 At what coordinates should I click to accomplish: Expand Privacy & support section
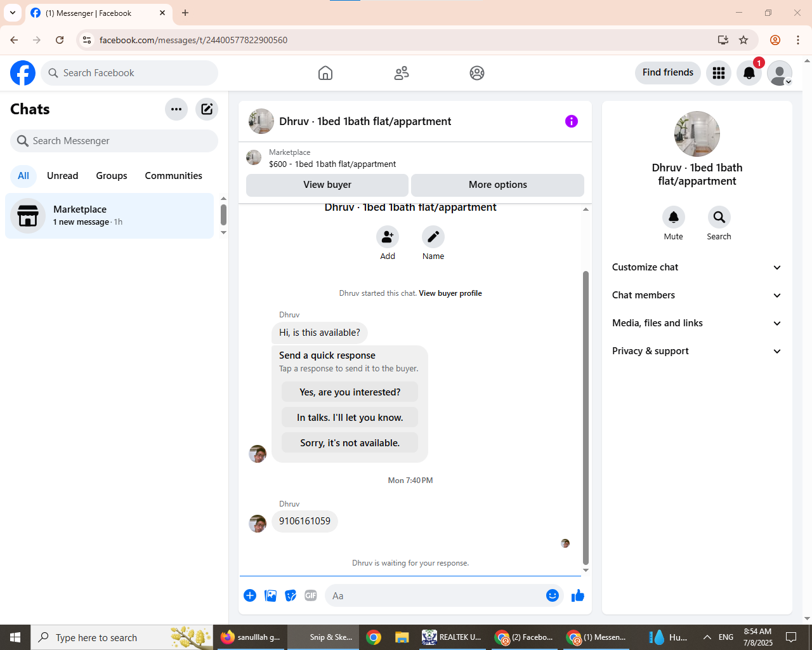tap(697, 351)
